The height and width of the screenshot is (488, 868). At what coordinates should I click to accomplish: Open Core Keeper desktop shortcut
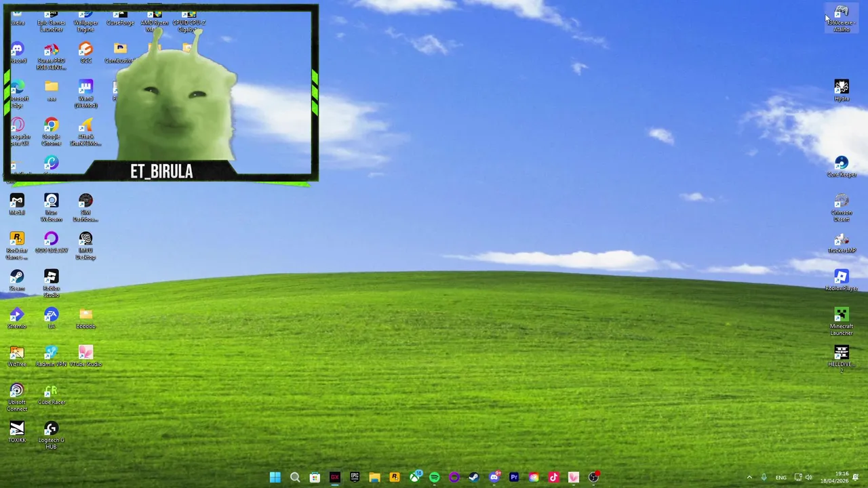pos(842,167)
